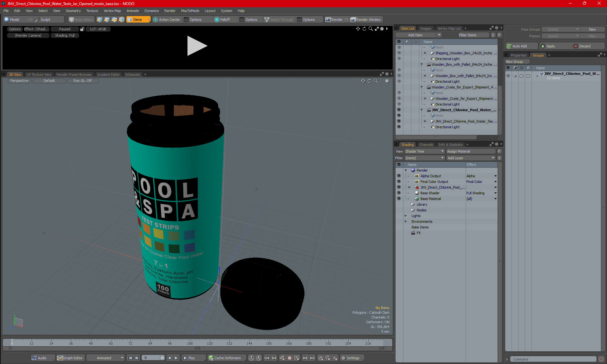Screen dimensions: 607x364
Task: Click the Perspective view button
Action: [19, 81]
